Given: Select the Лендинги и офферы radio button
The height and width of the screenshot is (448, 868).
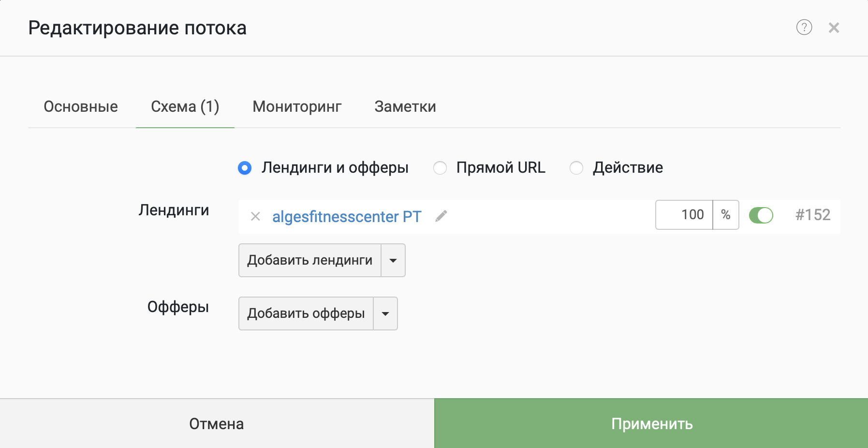Looking at the screenshot, I should click(245, 168).
